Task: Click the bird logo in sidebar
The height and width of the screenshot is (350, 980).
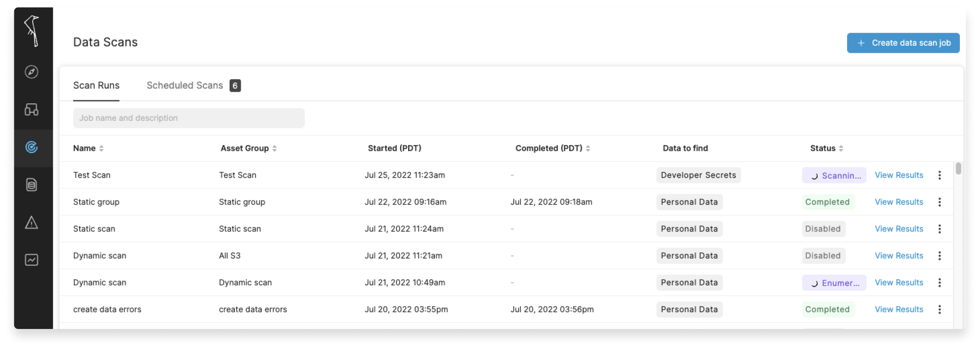Action: [x=32, y=30]
